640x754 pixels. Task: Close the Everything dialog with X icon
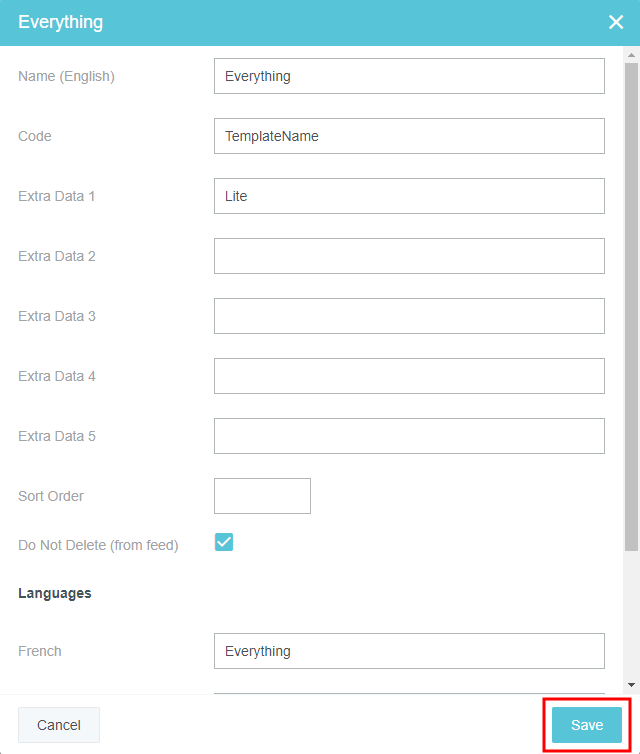[x=616, y=22]
